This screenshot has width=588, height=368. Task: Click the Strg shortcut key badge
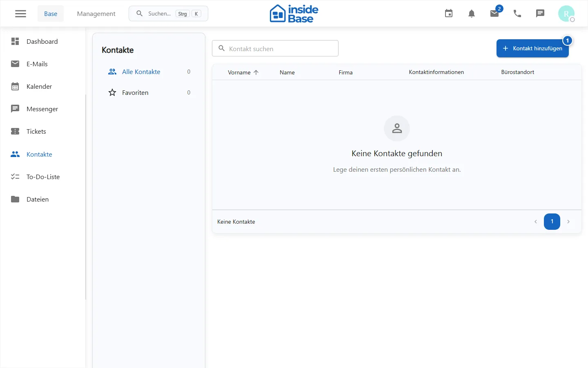[x=183, y=13]
